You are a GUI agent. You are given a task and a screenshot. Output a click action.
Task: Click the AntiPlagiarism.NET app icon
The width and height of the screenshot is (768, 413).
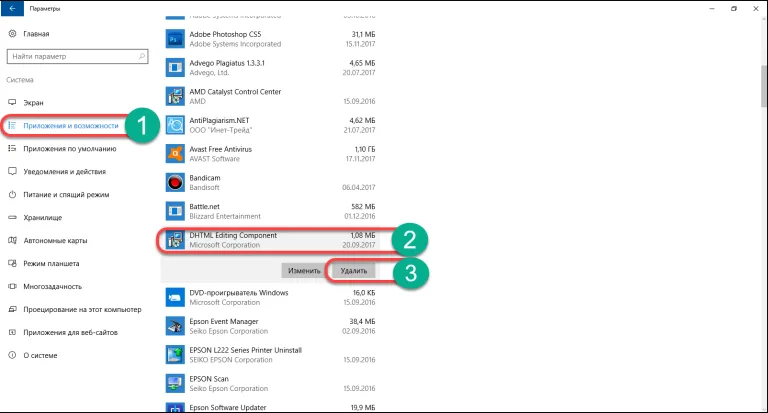[175, 125]
